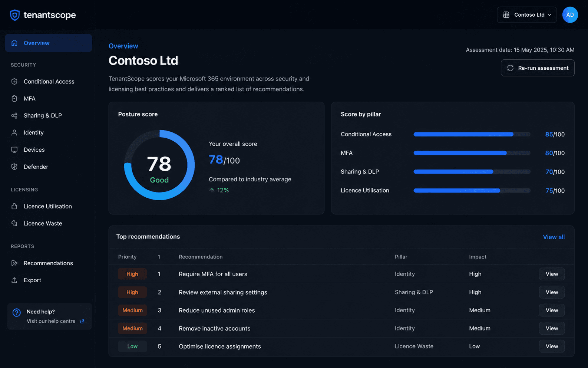Click "Review external sharing settings" text
This screenshot has width=588, height=368.
click(223, 292)
